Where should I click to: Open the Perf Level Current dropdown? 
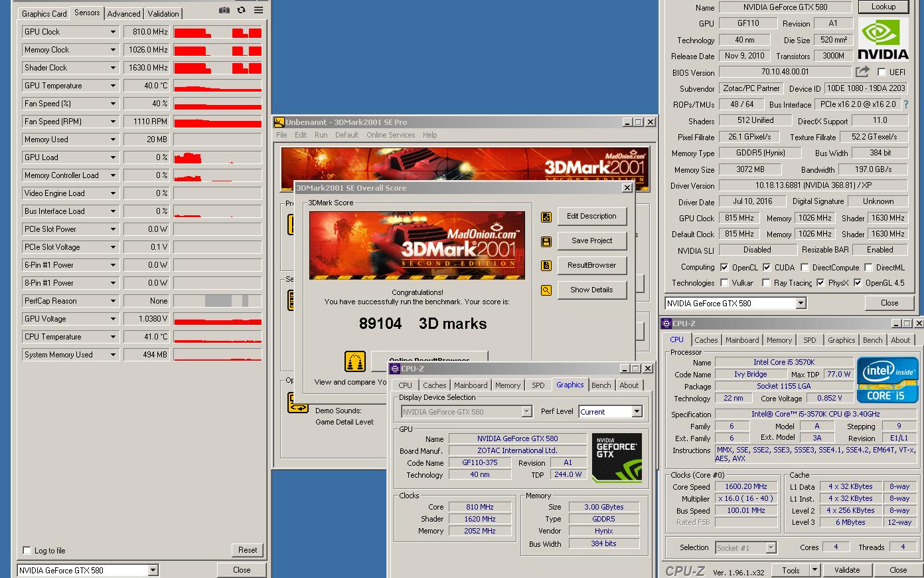pos(637,412)
